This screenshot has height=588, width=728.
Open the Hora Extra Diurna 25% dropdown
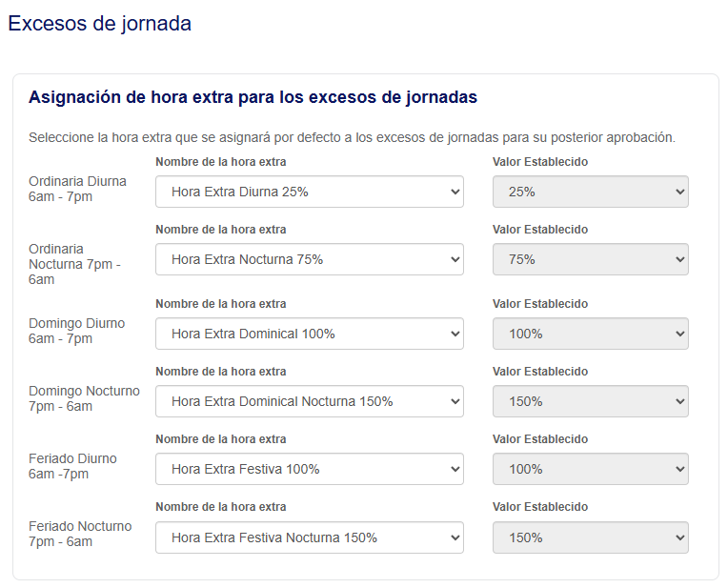coord(309,192)
